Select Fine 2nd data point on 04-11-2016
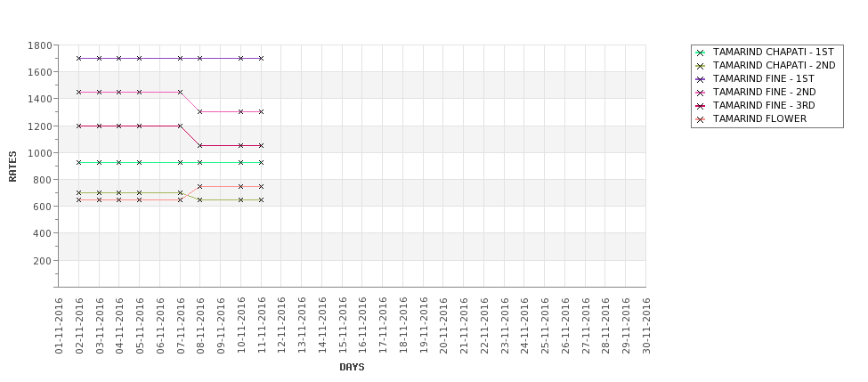The height and width of the screenshot is (382, 868). 119,92
